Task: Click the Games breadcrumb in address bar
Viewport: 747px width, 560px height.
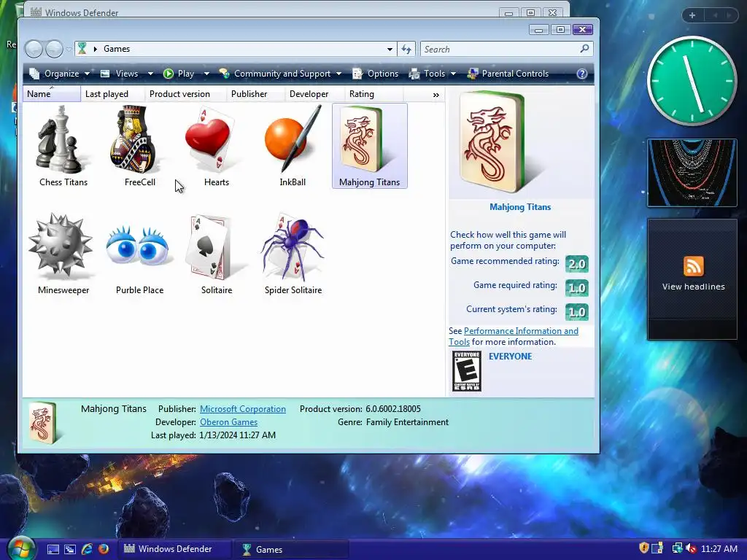Action: tap(117, 49)
